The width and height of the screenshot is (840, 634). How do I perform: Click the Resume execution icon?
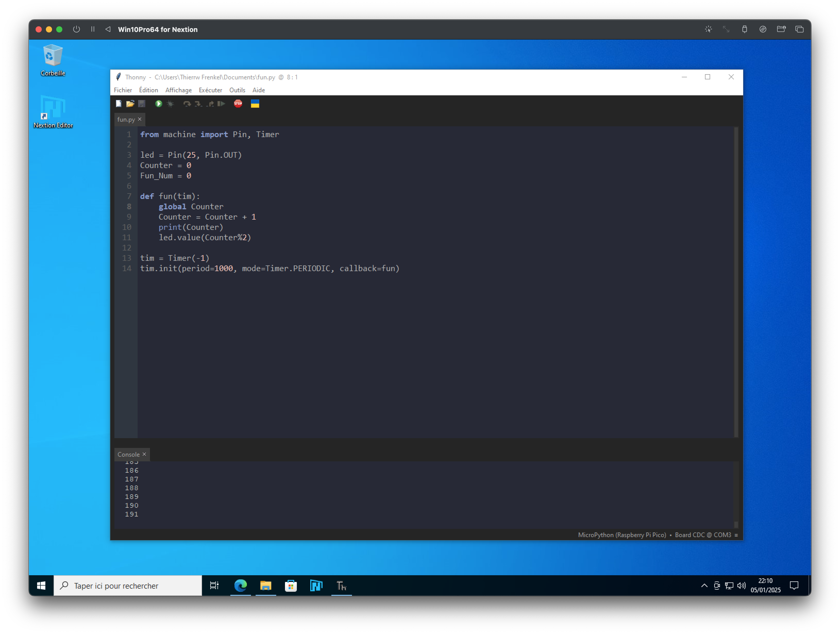[221, 104]
